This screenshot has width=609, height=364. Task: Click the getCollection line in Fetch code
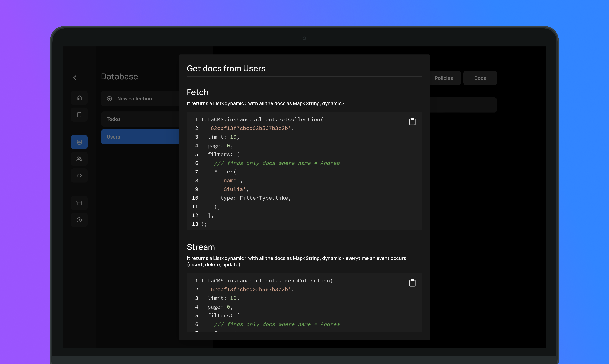click(262, 119)
